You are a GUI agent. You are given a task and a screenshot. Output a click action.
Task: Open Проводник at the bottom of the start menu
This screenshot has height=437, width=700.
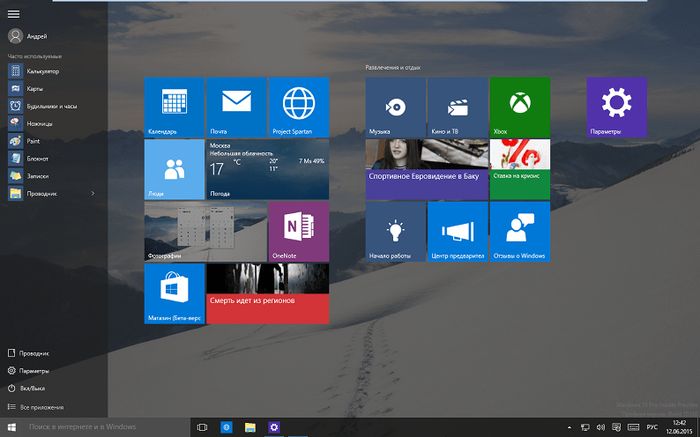29,353
